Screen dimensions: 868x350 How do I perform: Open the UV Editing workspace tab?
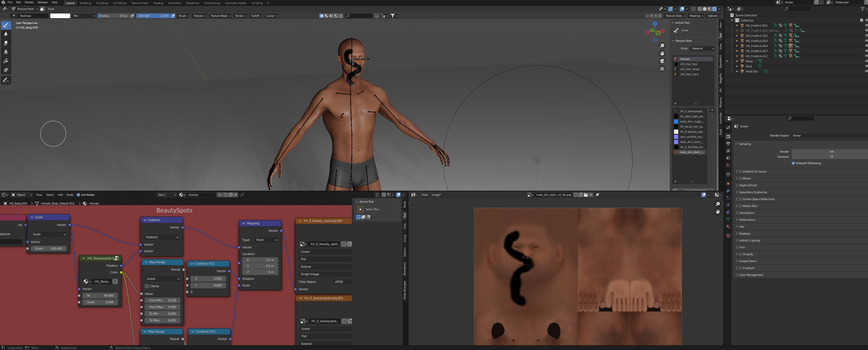coord(120,3)
